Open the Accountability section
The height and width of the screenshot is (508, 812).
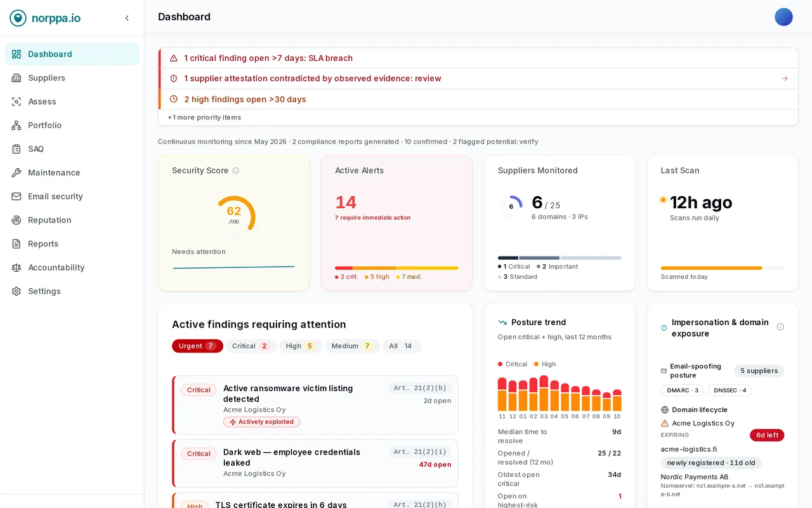(72, 267)
